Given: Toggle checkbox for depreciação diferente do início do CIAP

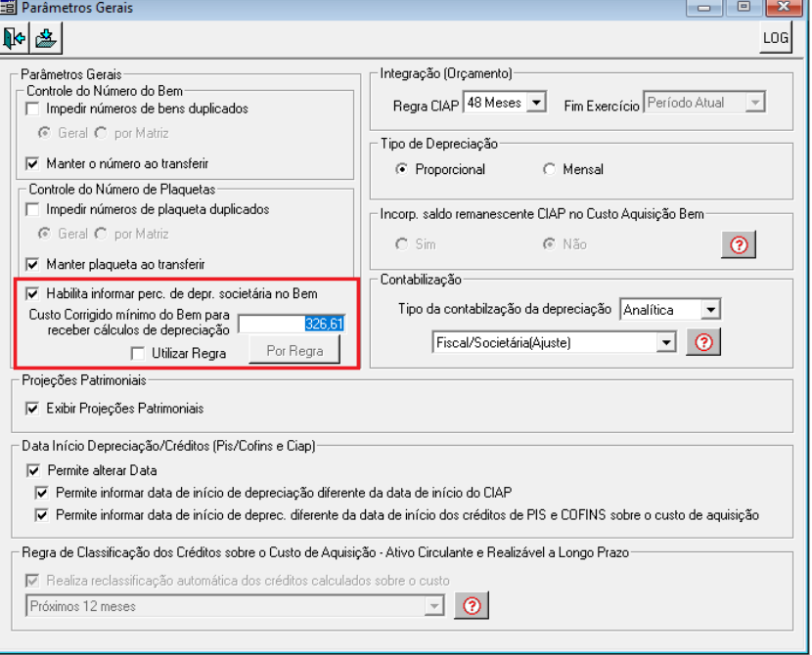Looking at the screenshot, I should pyautogui.click(x=42, y=493).
